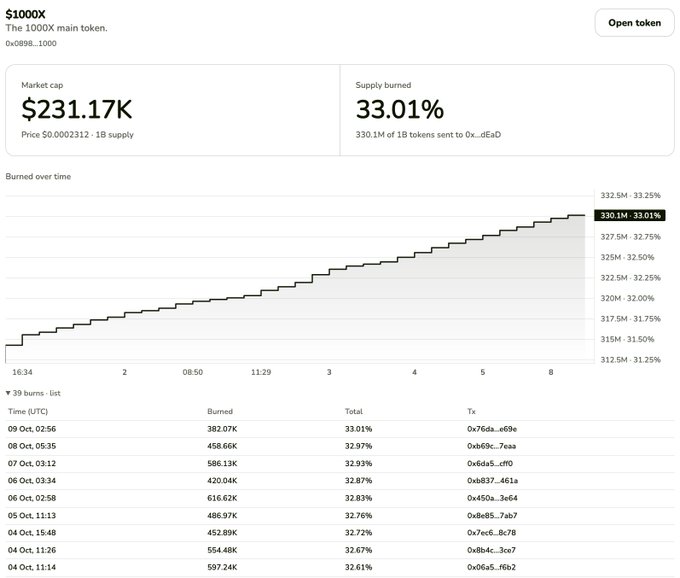
Task: Click the 08:50 time axis label
Action: [x=193, y=372]
